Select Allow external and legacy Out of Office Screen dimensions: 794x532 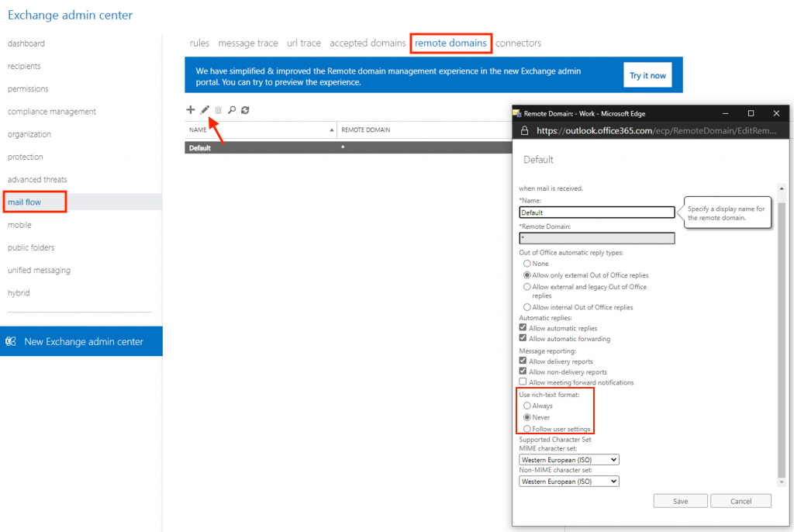click(x=527, y=287)
